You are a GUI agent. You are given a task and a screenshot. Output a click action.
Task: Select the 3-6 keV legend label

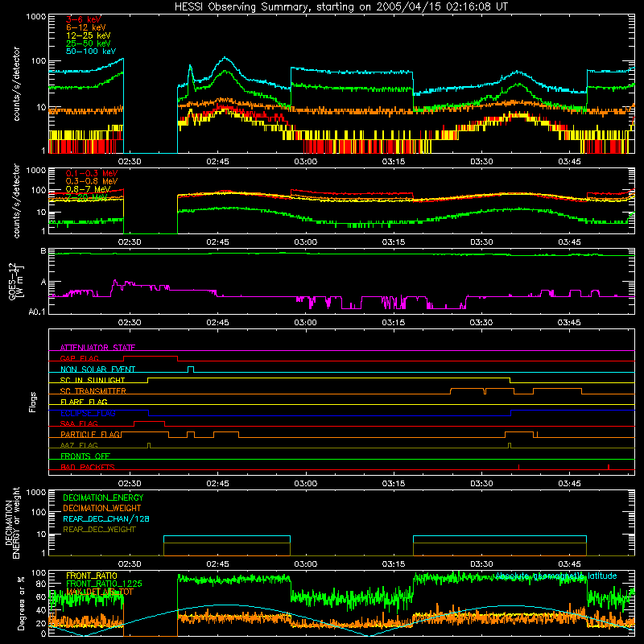(84, 19)
